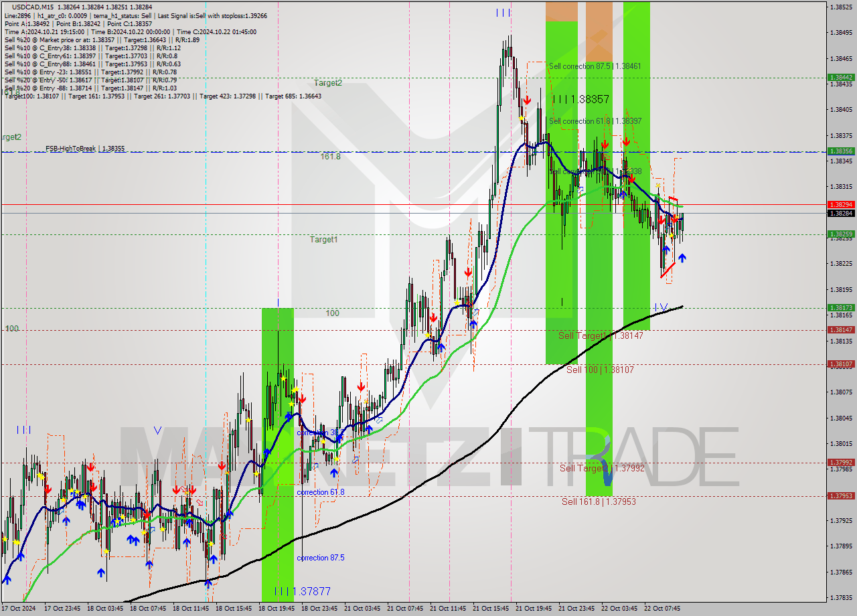
Task: Click the 18 Oct 03:45 time label
Action: (105, 609)
